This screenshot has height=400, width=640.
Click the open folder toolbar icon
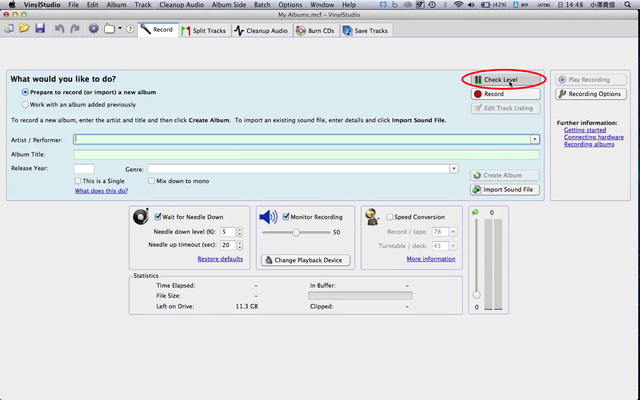pos(23,28)
